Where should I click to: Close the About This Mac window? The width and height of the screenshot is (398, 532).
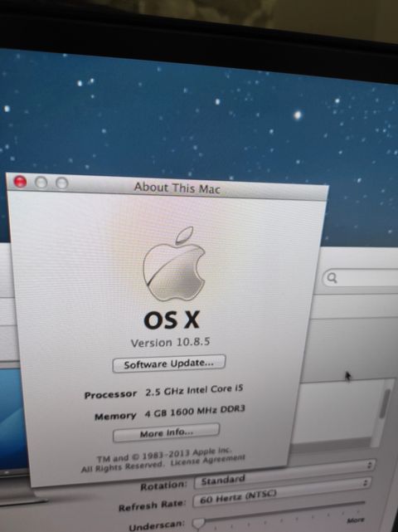click(20, 182)
